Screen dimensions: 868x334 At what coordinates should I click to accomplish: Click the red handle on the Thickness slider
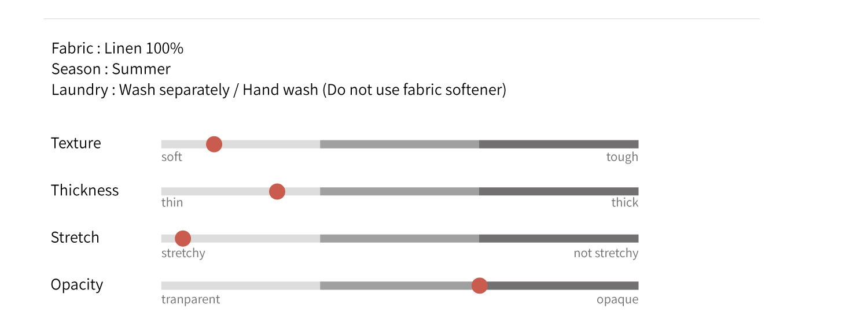tap(277, 191)
